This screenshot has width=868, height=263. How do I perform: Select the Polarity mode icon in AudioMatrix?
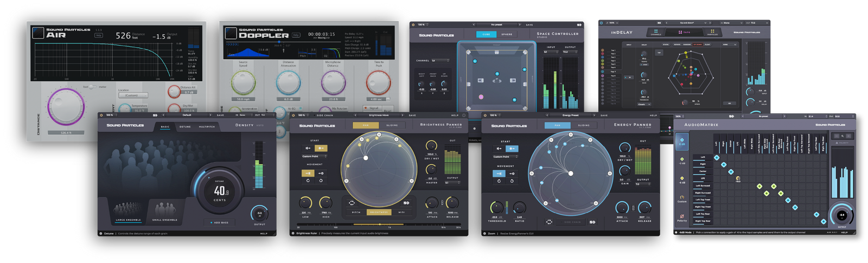682,217
